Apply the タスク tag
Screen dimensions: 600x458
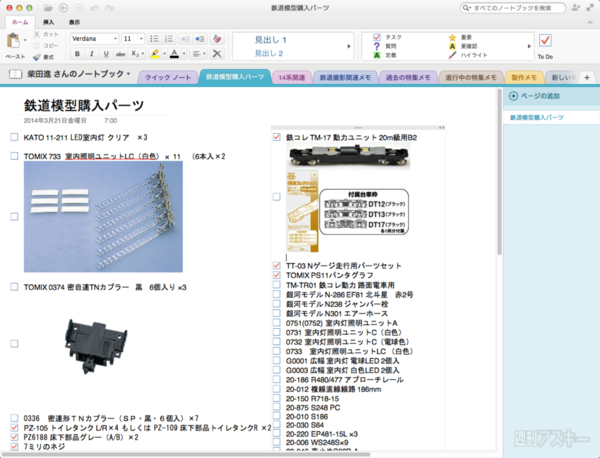(x=387, y=37)
